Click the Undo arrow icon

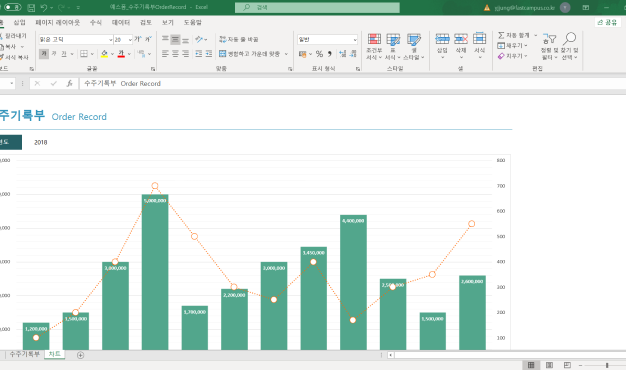[x=44, y=8]
